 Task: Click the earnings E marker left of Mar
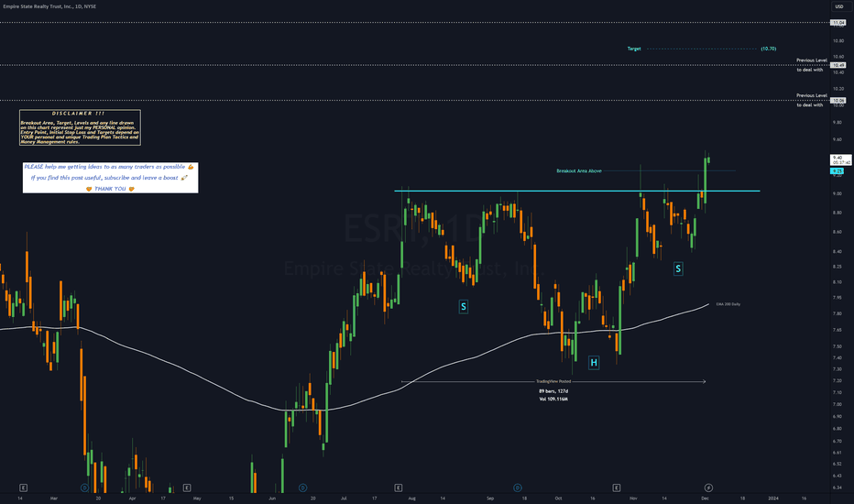click(23, 488)
